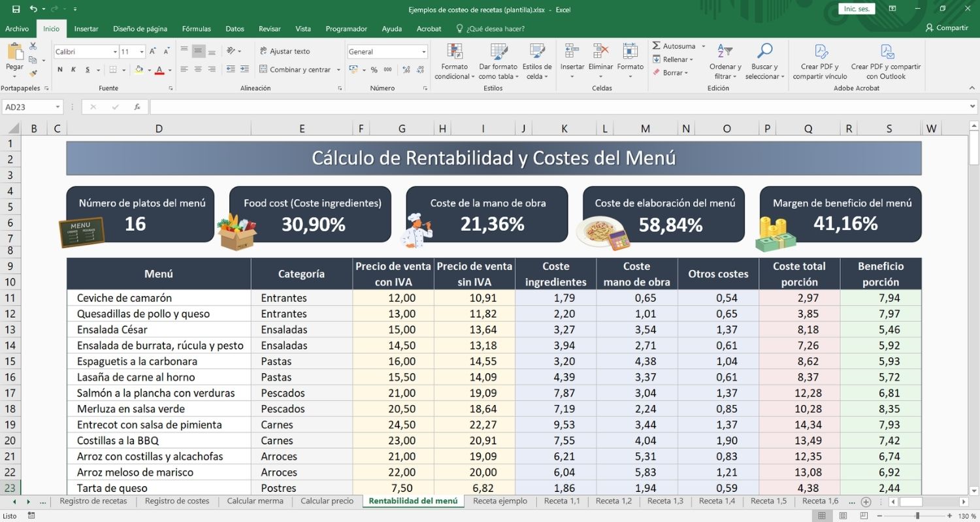The image size is (980, 522).
Task: Select the Format Painter brush icon
Action: pyautogui.click(x=33, y=73)
